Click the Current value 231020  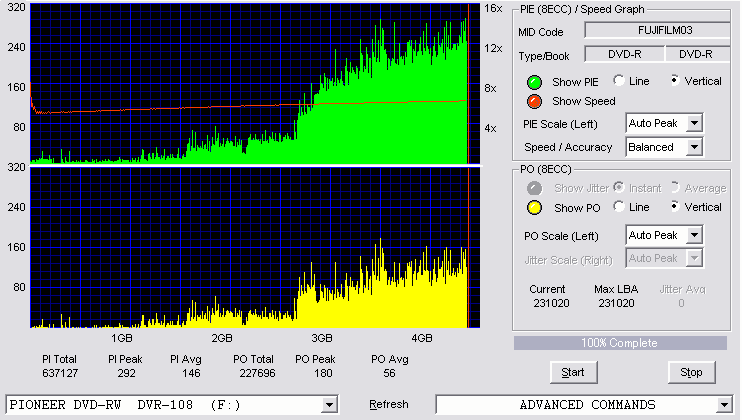point(551,303)
